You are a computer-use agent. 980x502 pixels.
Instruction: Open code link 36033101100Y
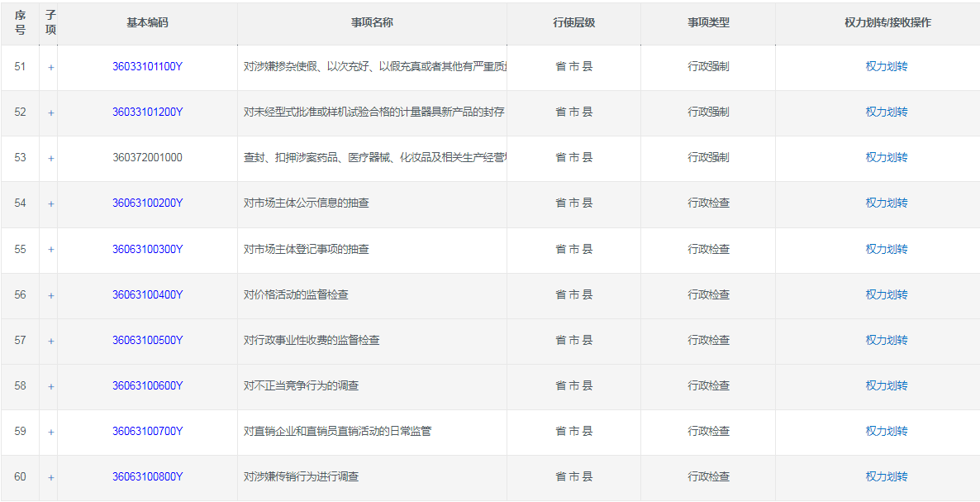[x=147, y=67]
